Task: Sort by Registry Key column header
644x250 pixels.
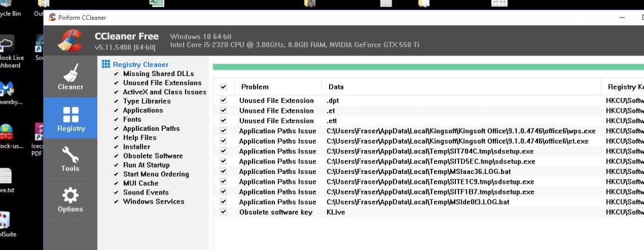Action: (623, 87)
